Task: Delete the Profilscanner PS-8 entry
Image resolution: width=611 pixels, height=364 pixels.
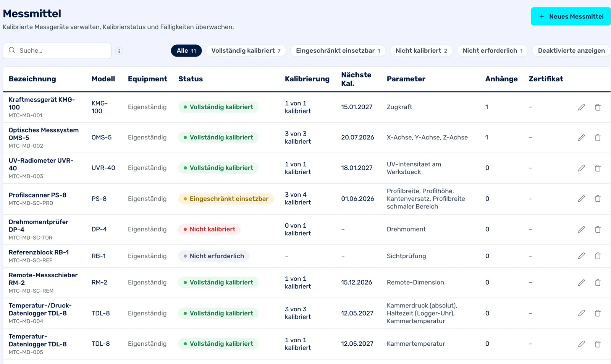Action: tap(598, 199)
